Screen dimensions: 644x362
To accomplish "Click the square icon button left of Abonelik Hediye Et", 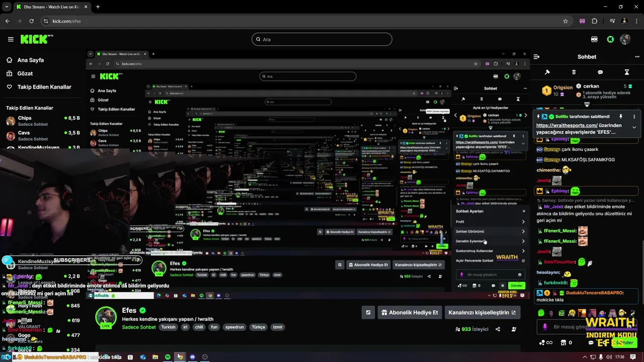I will click(368, 312).
